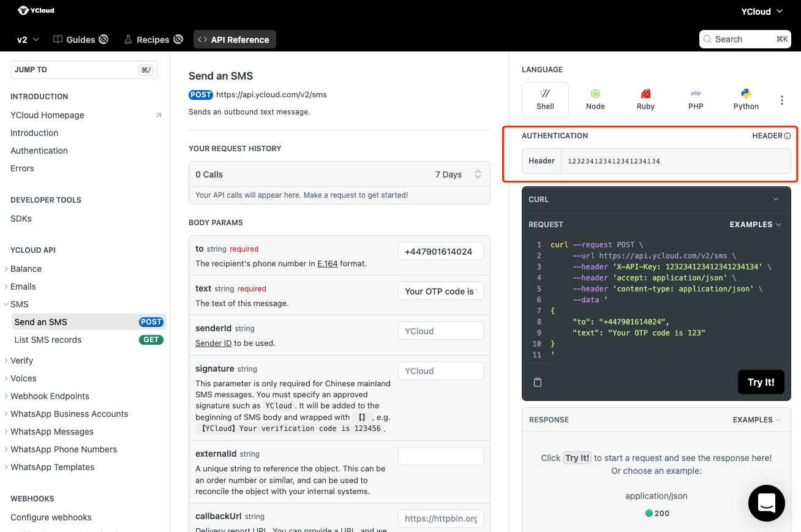Click the Try It! button
The height and width of the screenshot is (532, 801).
tap(761, 382)
